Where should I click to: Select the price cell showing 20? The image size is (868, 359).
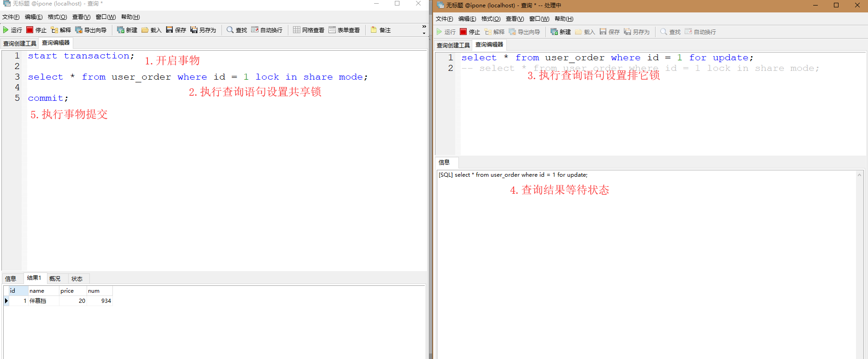[x=73, y=301]
